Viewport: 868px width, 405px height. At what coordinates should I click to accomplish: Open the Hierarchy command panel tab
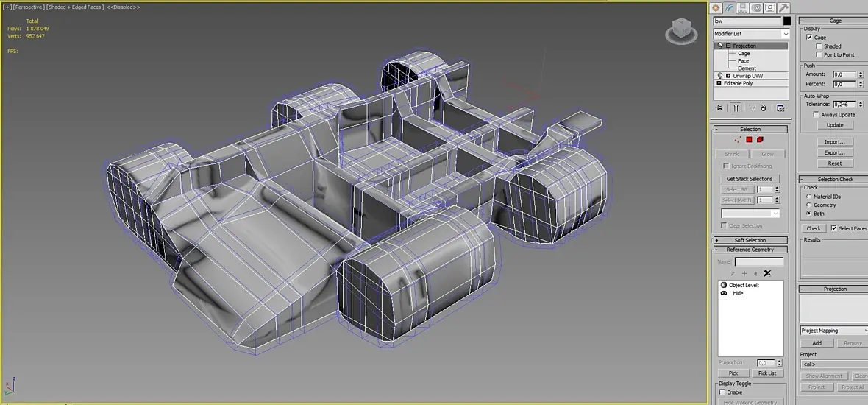click(744, 8)
